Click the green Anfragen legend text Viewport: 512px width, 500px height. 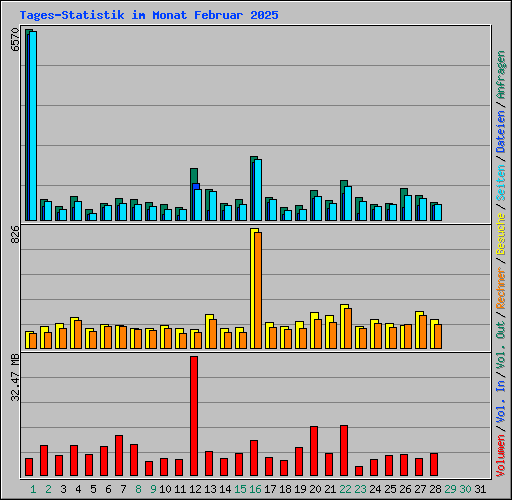tap(501, 75)
